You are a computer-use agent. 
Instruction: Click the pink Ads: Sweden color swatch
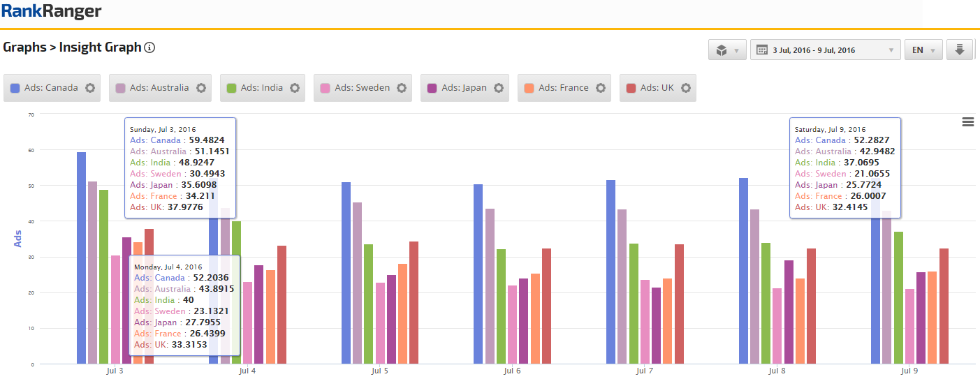[326, 88]
